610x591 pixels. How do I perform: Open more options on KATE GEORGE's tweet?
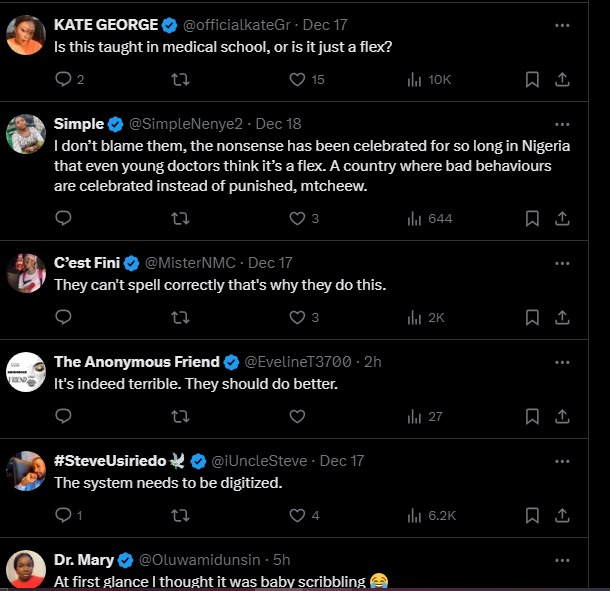(x=562, y=22)
